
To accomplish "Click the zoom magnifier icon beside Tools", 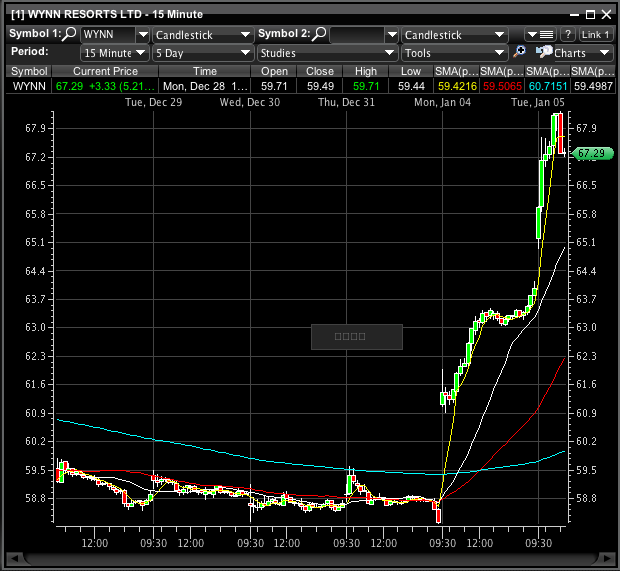I will coord(519,52).
